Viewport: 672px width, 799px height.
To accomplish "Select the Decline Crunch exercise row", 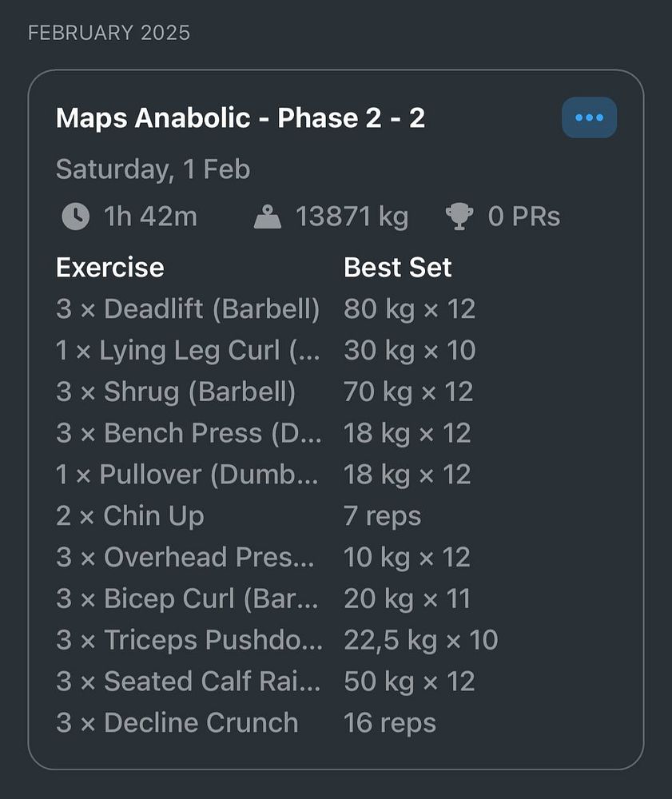I will click(x=177, y=723).
